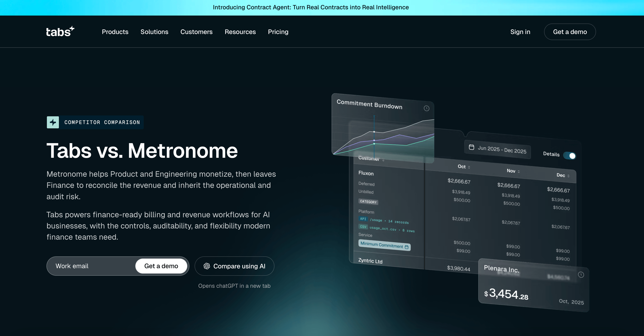Click the Oct, 2025 date on Plenara card
Screen dimensions: 644x336
pyautogui.click(x=572, y=302)
